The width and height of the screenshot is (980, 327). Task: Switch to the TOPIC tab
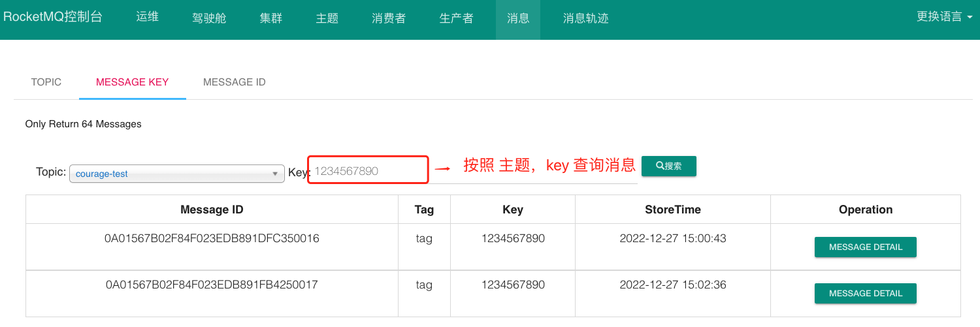[x=46, y=82]
